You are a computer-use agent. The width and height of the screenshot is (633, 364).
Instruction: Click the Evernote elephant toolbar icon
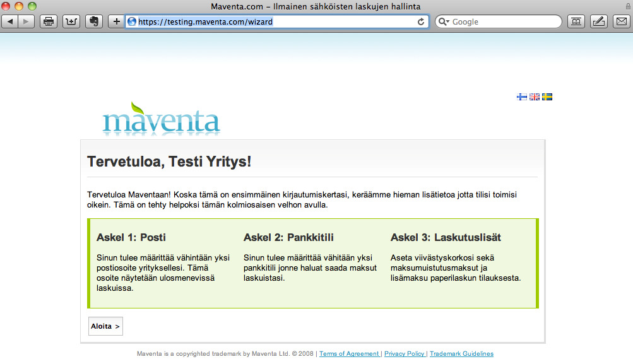[x=93, y=21]
